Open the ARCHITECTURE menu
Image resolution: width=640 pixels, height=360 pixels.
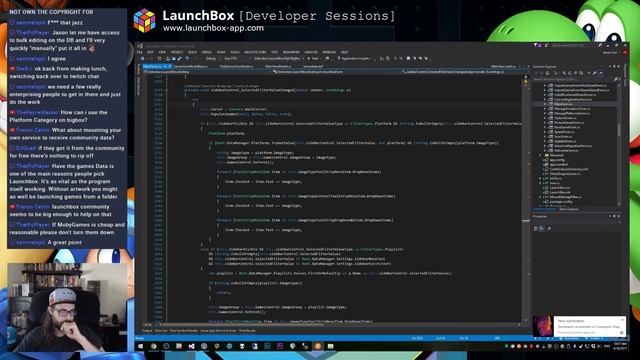pos(255,52)
